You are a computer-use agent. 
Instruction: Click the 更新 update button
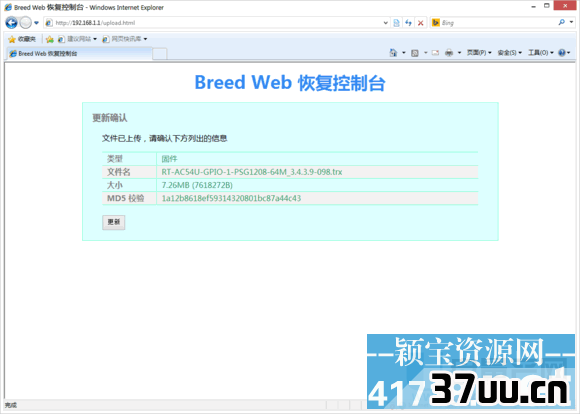114,222
